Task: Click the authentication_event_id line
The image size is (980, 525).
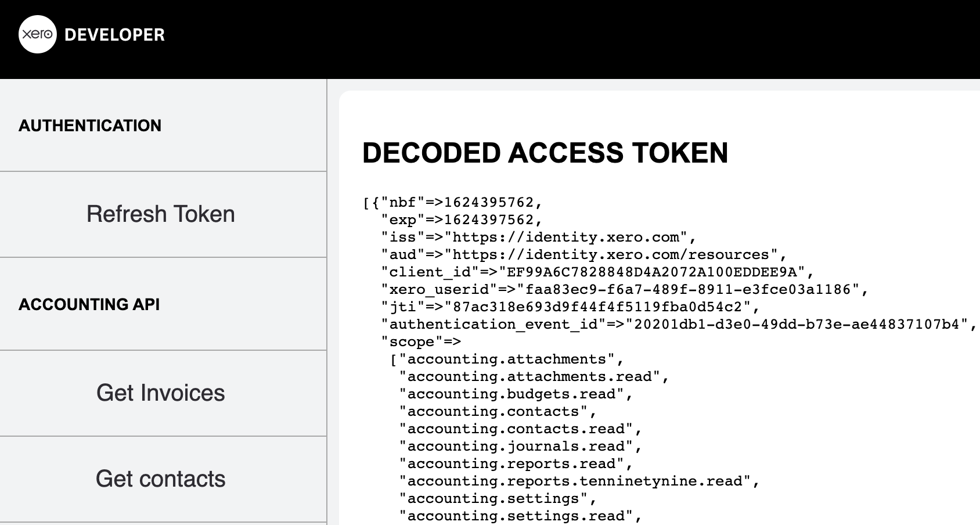Action: 679,324
